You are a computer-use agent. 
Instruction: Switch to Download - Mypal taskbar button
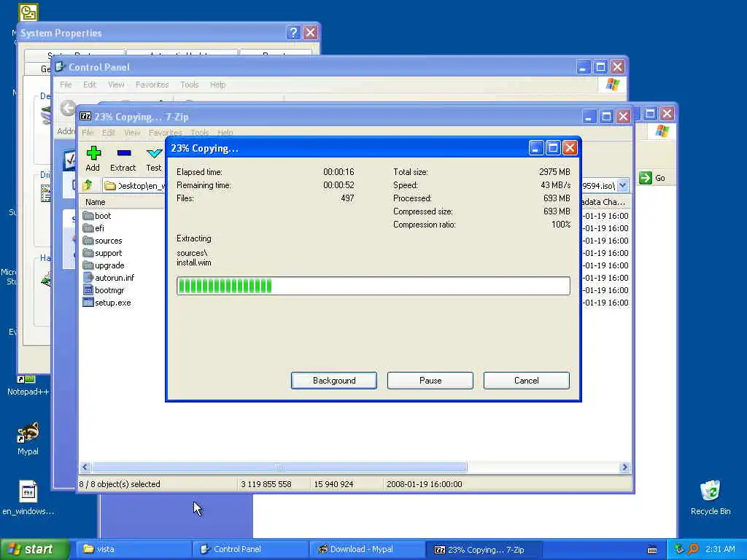(368, 549)
